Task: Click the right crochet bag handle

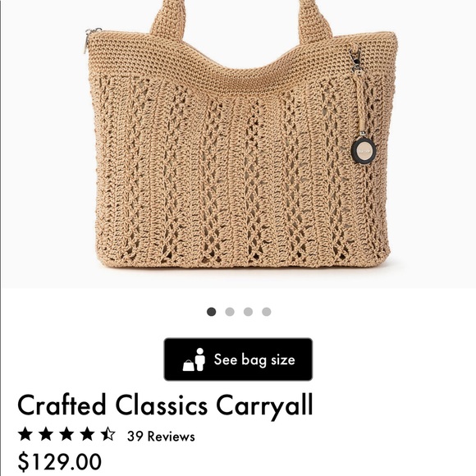Action: coord(314,20)
